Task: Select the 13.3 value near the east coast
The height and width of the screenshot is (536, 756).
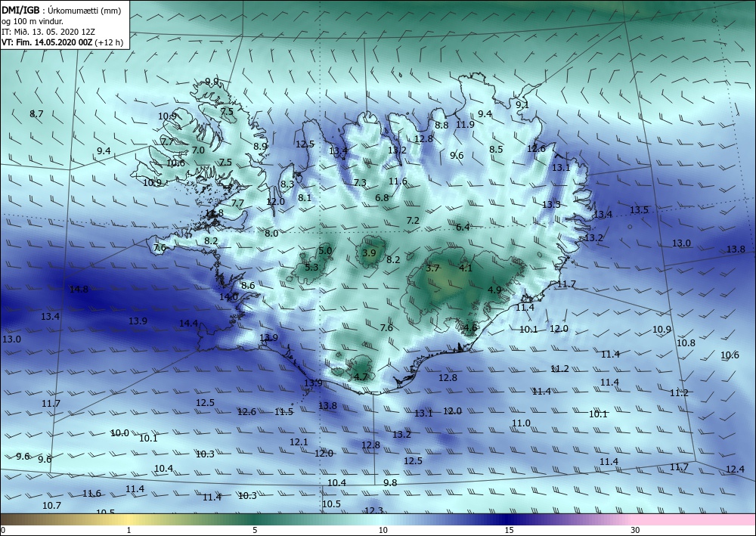Action: point(551,204)
